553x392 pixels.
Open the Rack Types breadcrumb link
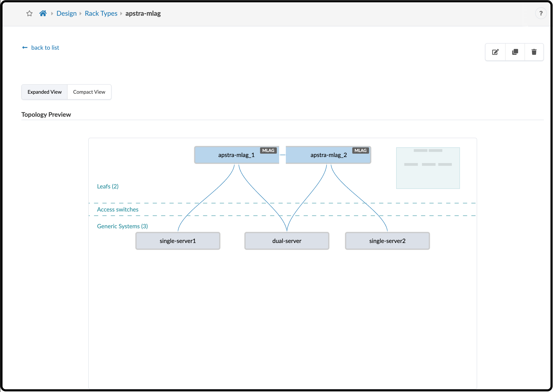[101, 13]
